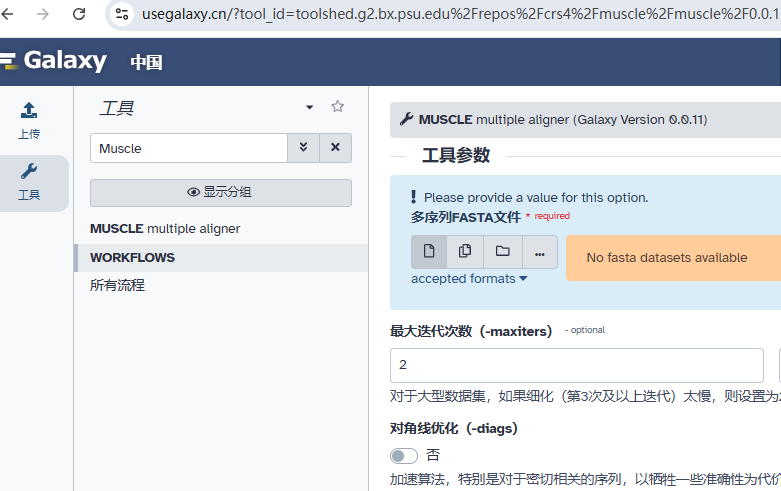Image resolution: width=781 pixels, height=491 pixels.
Task: Open the 上传 upload panel
Action: pyautogui.click(x=29, y=121)
